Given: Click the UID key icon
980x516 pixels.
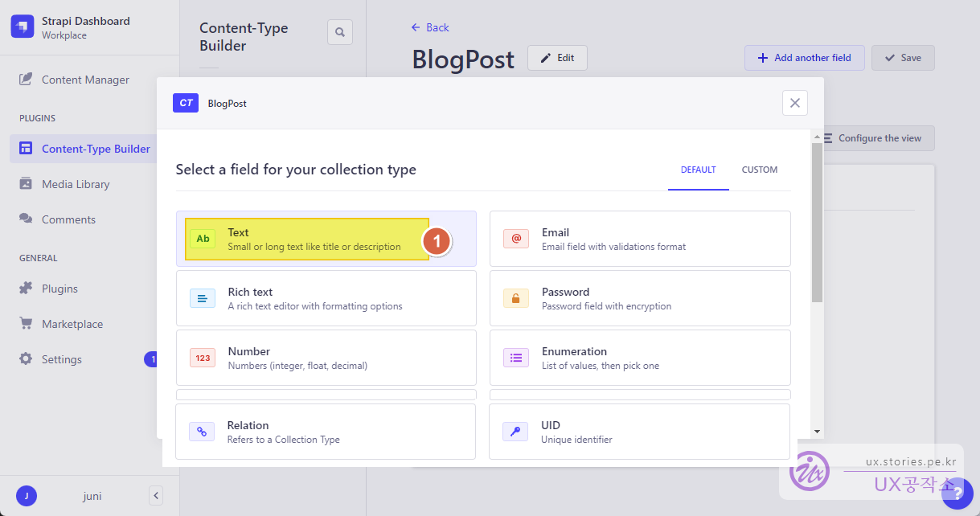Looking at the screenshot, I should point(515,432).
